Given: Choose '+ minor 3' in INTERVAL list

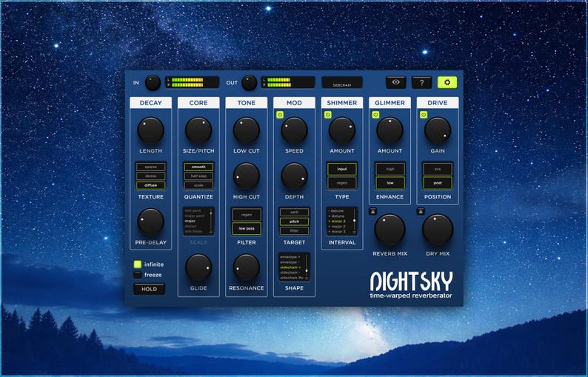Looking at the screenshot, I should pos(337,232).
